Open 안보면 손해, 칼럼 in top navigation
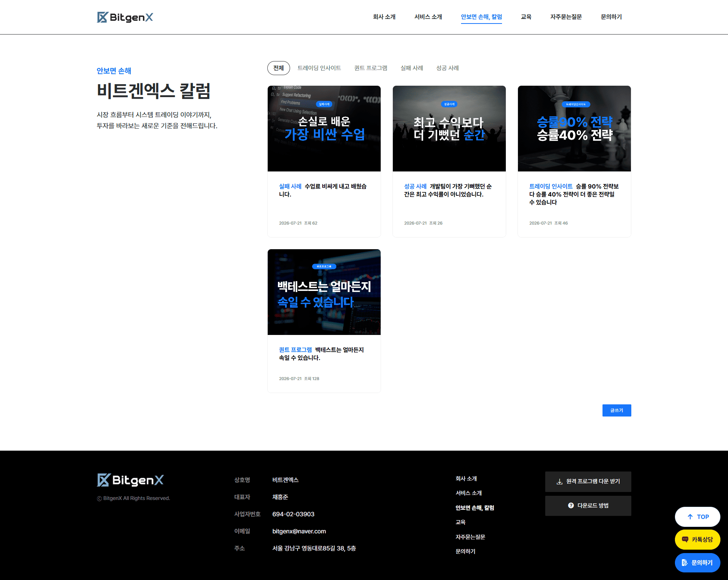Image resolution: width=728 pixels, height=580 pixels. pyautogui.click(x=481, y=17)
